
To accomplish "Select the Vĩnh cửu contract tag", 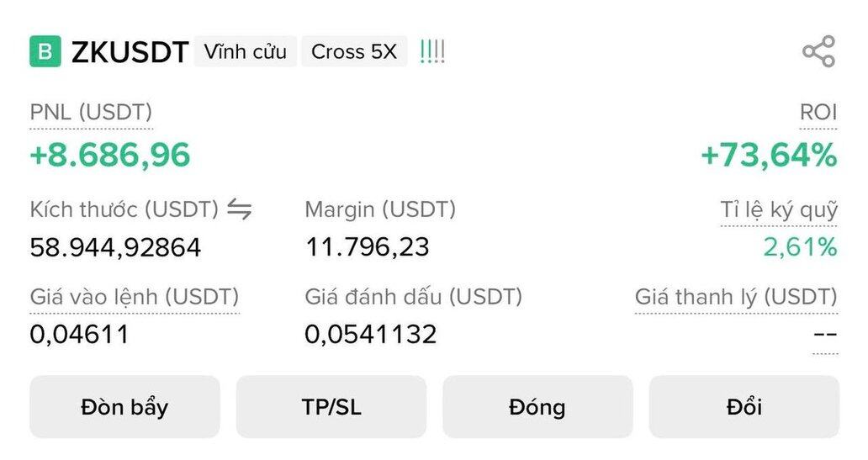I will pyautogui.click(x=245, y=52).
